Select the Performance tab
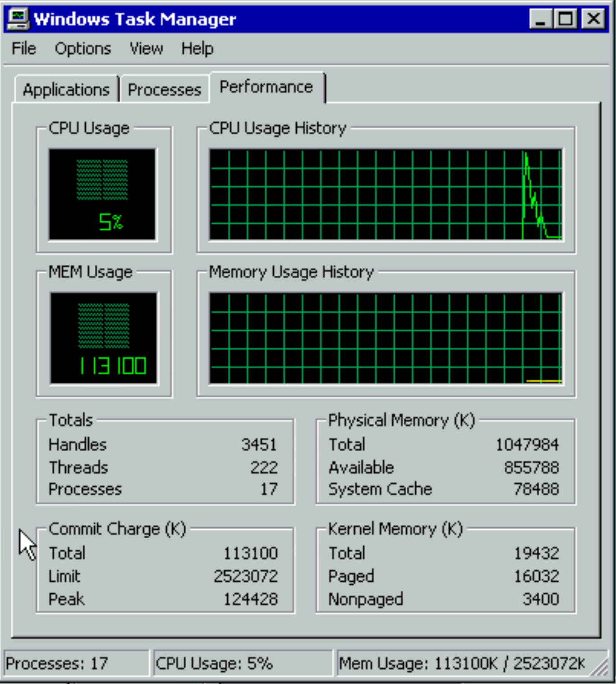 tap(267, 87)
